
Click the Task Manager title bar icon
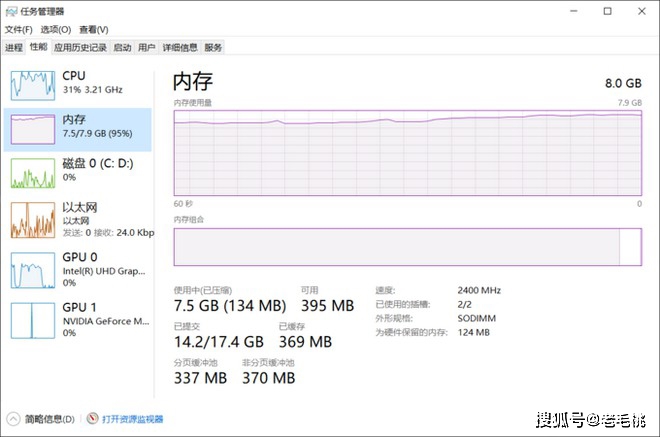(x=11, y=11)
